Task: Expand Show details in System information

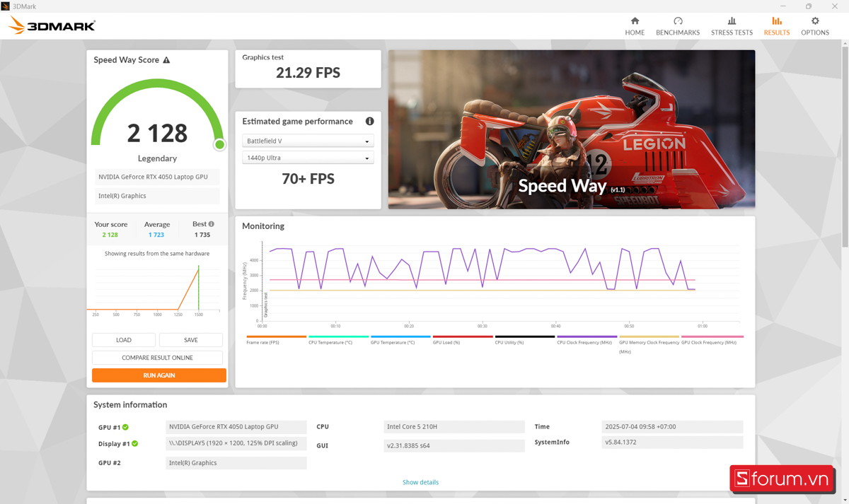Action: [x=420, y=482]
